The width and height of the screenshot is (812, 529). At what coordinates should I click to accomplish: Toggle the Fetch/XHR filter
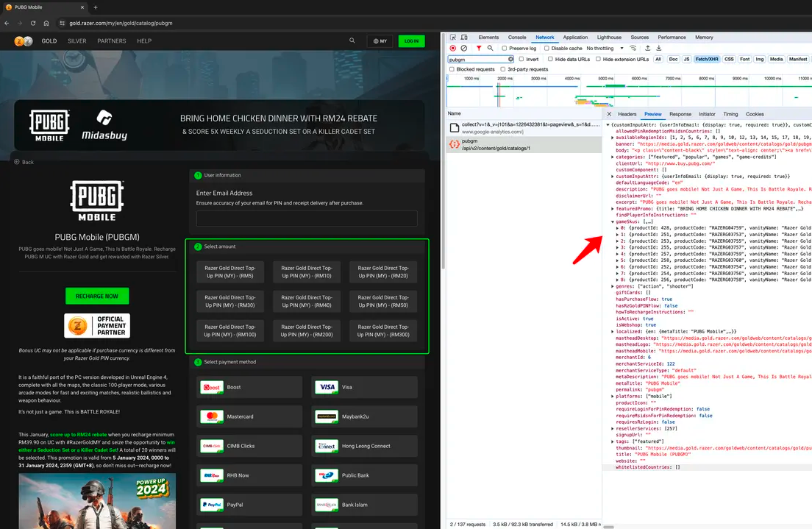707,59
